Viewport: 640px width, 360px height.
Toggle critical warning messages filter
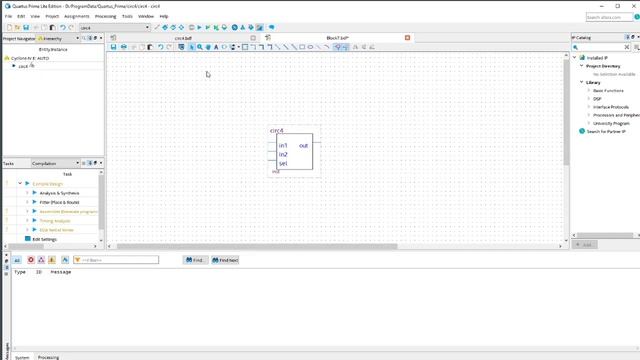41,260
